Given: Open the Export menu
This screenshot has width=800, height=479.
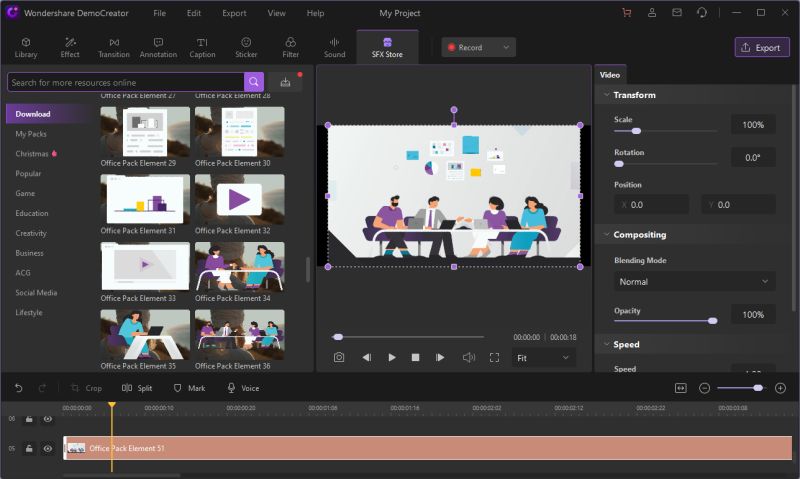Looking at the screenshot, I should click(234, 13).
